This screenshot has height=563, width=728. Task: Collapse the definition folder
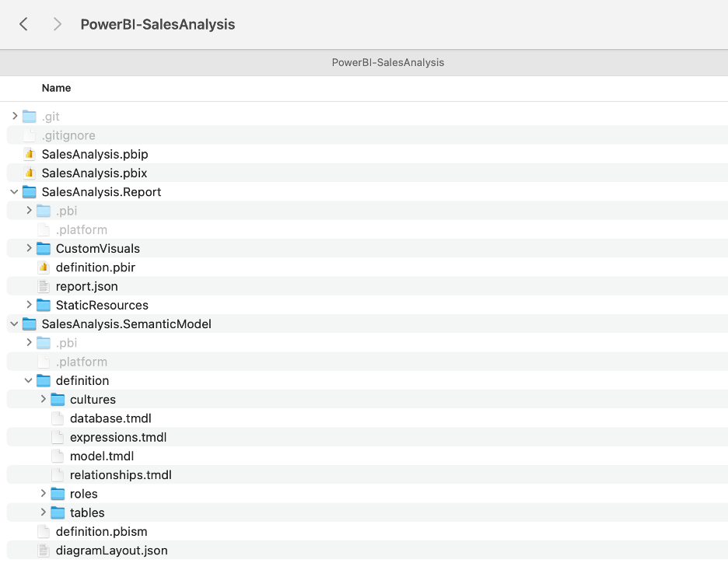pyautogui.click(x=29, y=381)
